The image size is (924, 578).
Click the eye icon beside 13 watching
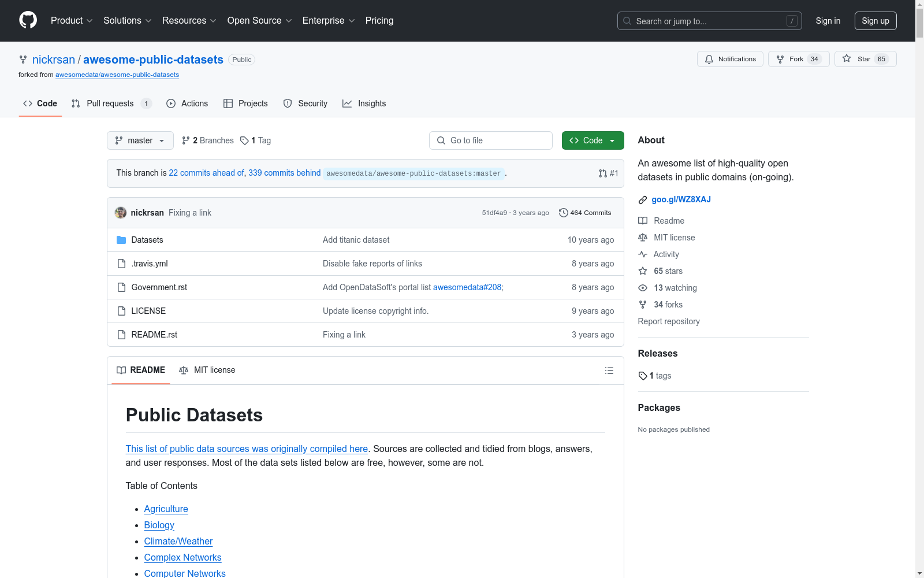[x=643, y=288]
